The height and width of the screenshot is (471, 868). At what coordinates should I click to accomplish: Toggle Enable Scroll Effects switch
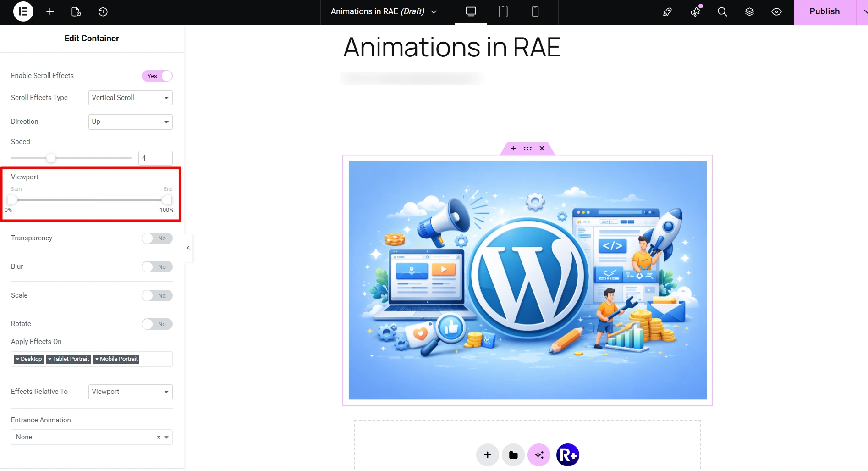pos(157,76)
